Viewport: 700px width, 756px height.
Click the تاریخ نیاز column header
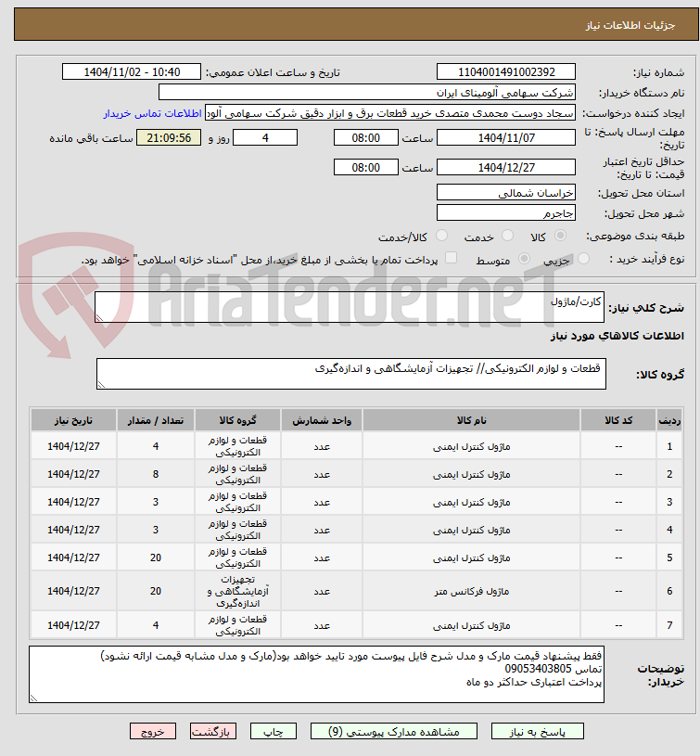(74, 420)
